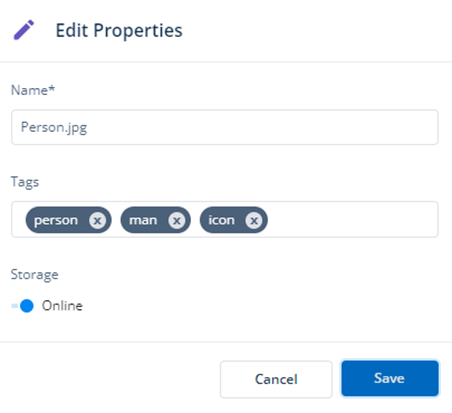This screenshot has width=452, height=413.
Task: Click the required asterisk after Name
Action: click(x=52, y=87)
